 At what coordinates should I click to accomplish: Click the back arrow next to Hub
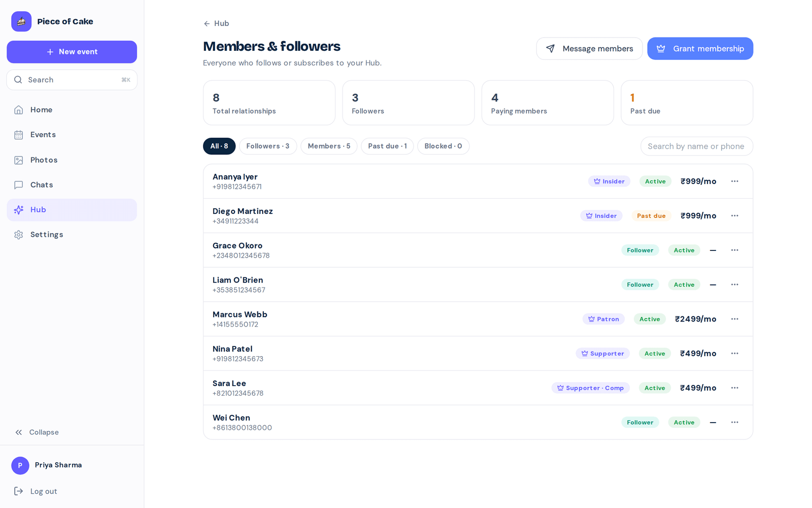click(207, 24)
